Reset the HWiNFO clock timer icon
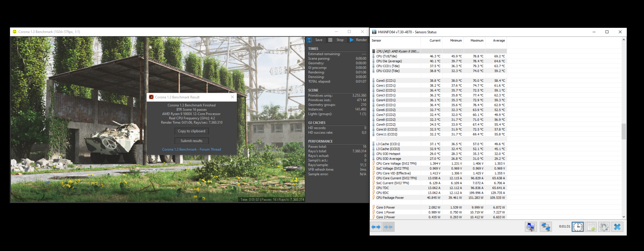 [x=578, y=227]
